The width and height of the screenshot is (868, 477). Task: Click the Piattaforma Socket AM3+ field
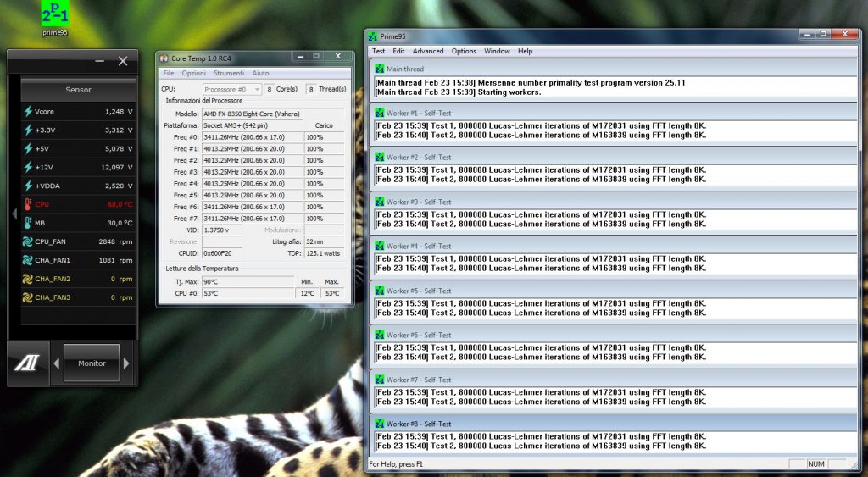[253, 125]
